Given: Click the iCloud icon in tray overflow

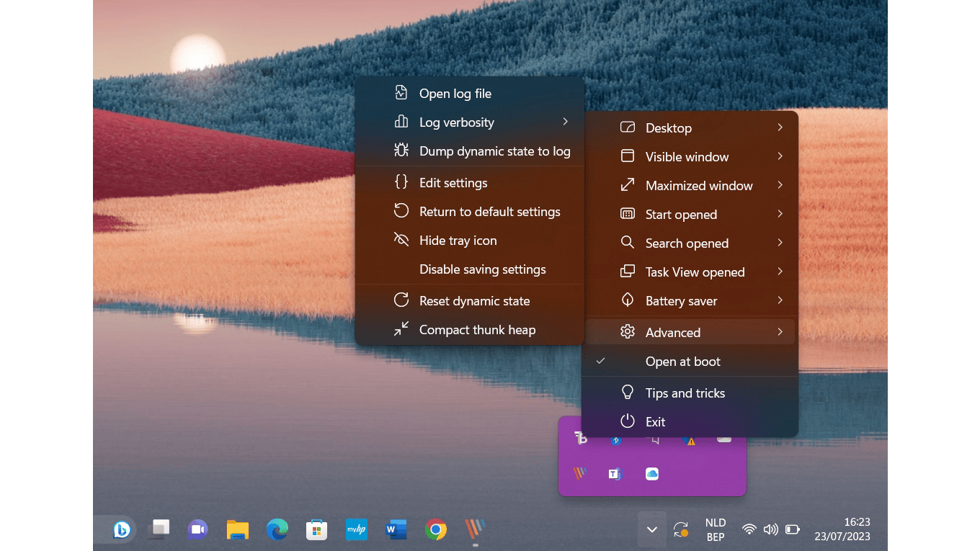Looking at the screenshot, I should click(652, 474).
